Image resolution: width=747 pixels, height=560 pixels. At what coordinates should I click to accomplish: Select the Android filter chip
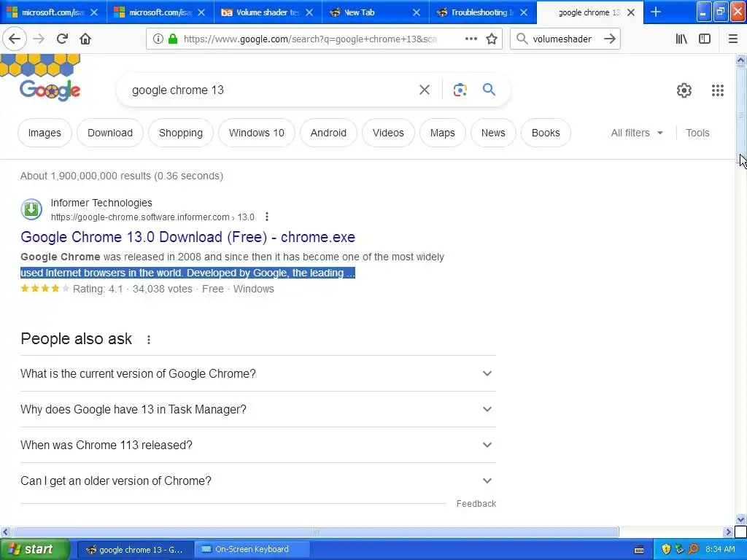328,133
